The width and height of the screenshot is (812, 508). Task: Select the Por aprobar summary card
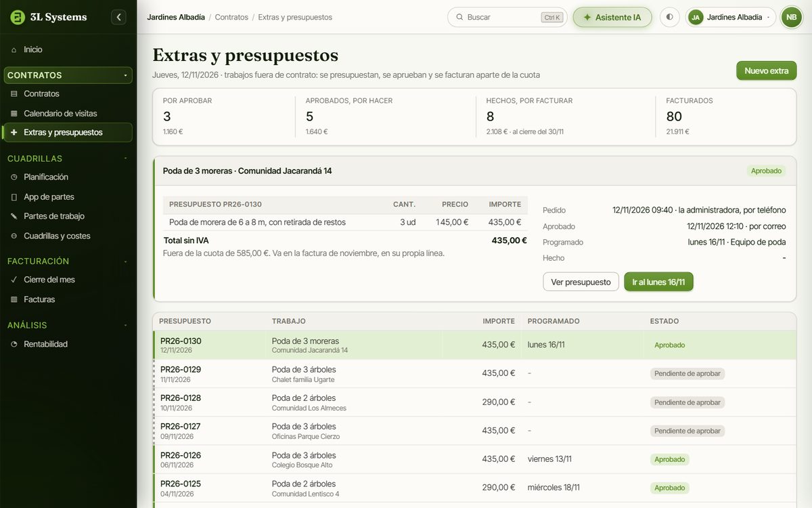pos(223,116)
